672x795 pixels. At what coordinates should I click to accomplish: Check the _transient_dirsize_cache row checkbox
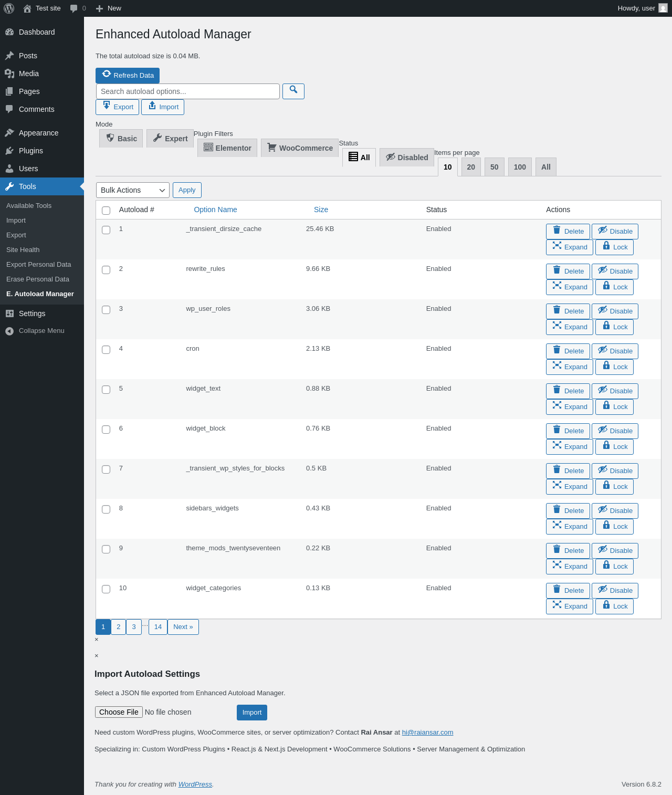pyautogui.click(x=106, y=230)
